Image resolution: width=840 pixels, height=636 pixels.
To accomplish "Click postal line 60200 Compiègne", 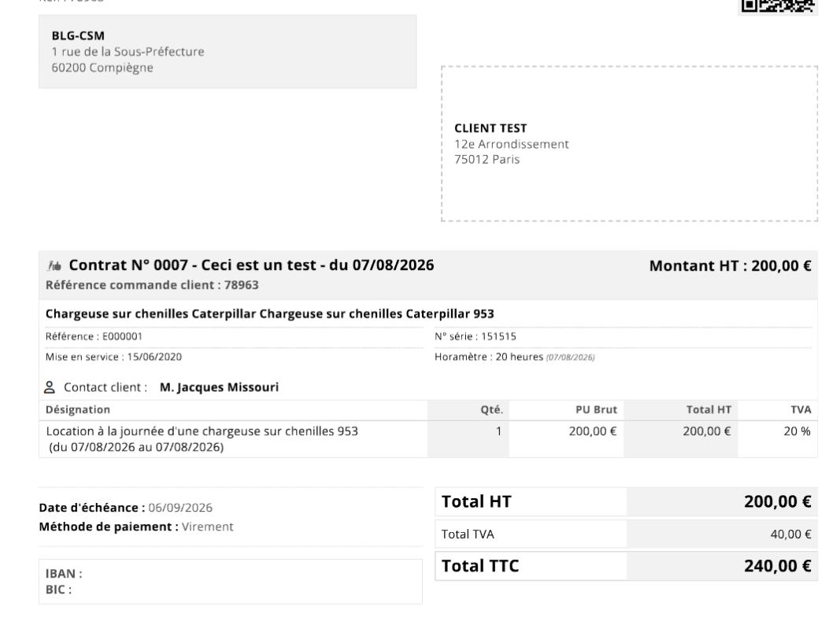I will pos(102,68).
